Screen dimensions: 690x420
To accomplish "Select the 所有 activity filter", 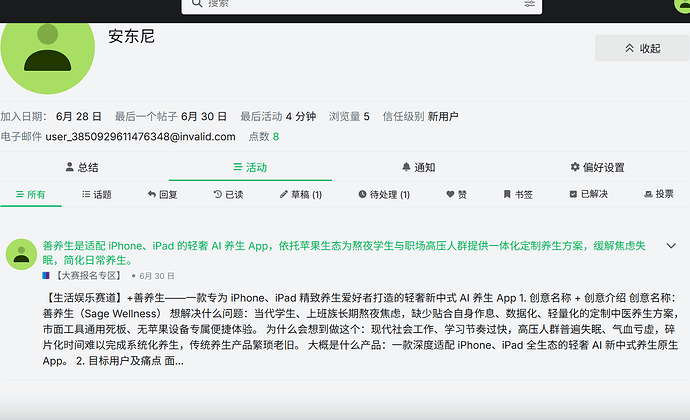I will coord(30,194).
